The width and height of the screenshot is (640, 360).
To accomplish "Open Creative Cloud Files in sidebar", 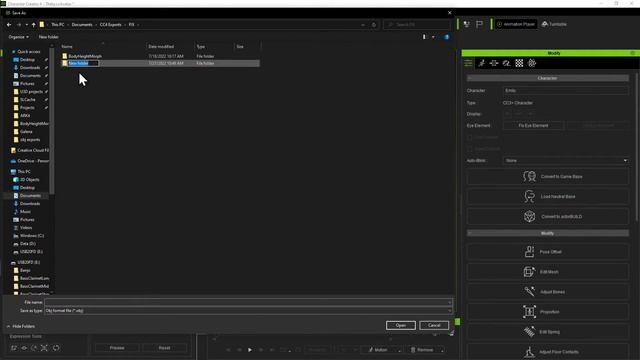I will point(32,150).
